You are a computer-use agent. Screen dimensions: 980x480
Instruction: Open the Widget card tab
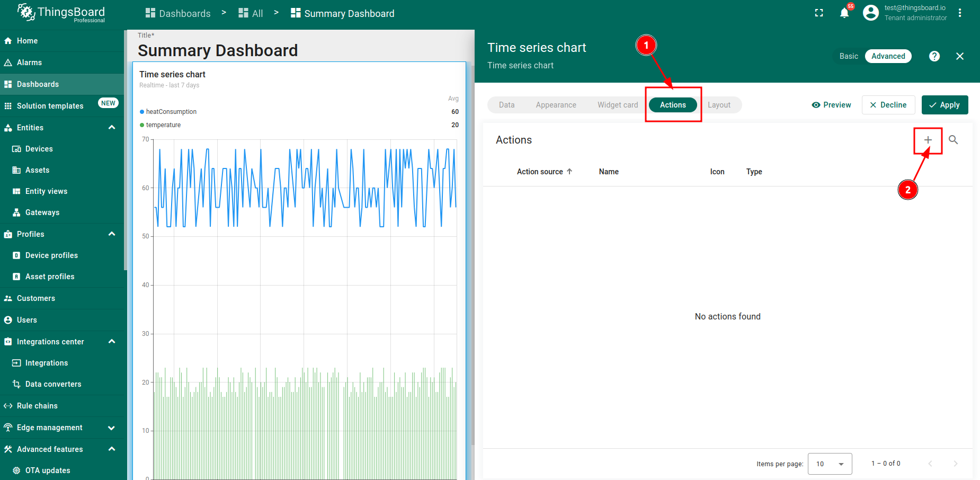618,105
